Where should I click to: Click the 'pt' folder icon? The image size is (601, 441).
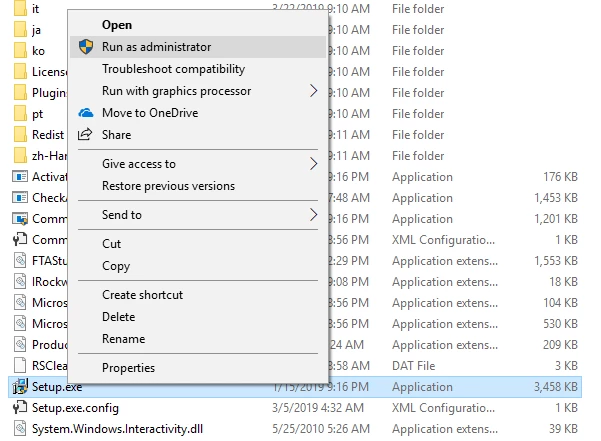(x=20, y=113)
